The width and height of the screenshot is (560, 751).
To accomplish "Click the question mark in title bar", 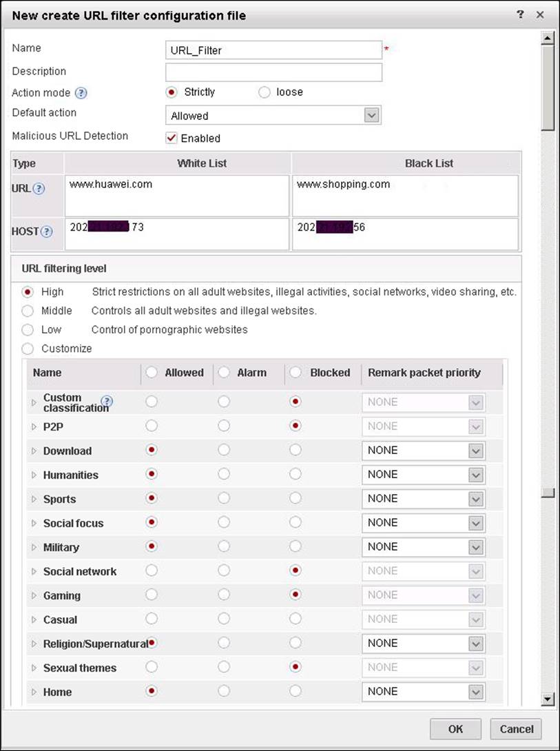I will pyautogui.click(x=520, y=14).
